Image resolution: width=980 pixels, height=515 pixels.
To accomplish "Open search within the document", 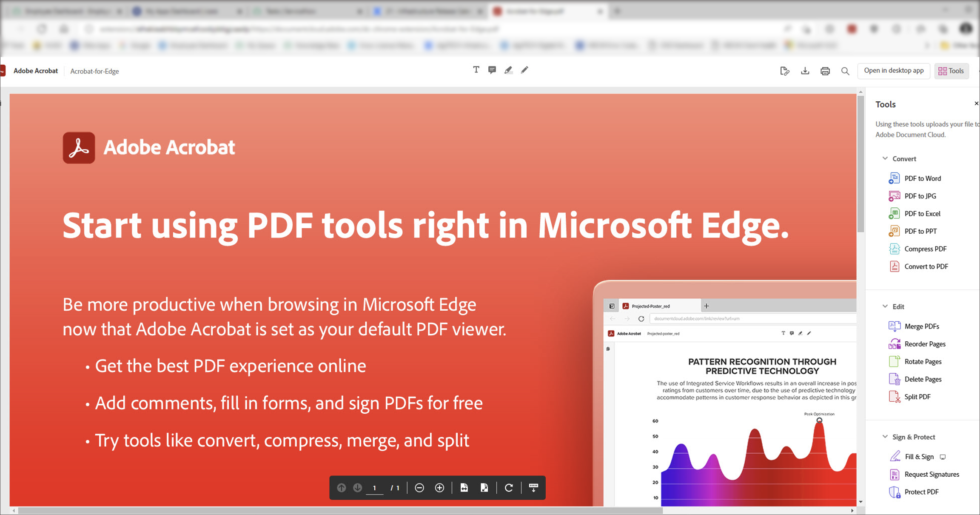I will point(845,71).
